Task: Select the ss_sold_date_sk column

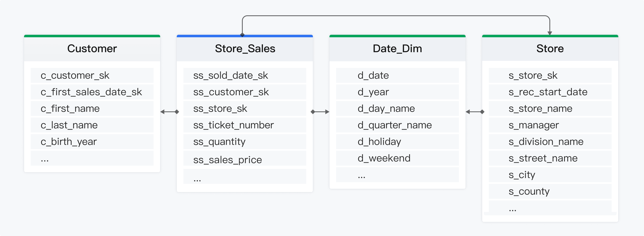Action: (x=245, y=75)
